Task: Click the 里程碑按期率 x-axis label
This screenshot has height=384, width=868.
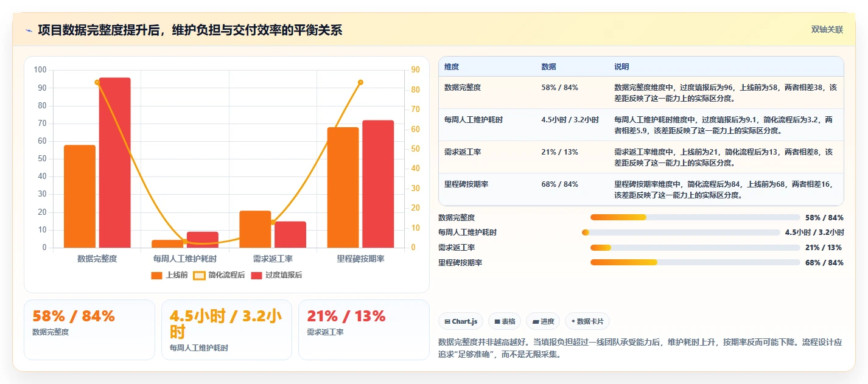Action: point(360,259)
